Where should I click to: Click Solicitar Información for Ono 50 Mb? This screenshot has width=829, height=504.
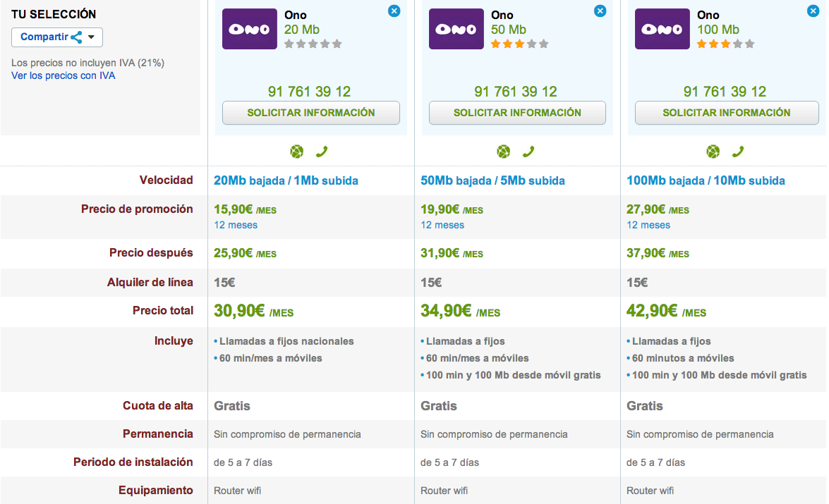pyautogui.click(x=517, y=113)
